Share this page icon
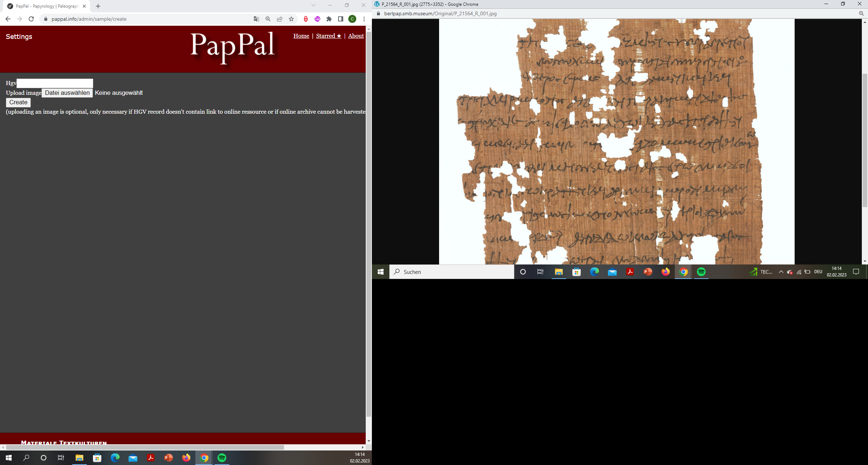 [280, 19]
